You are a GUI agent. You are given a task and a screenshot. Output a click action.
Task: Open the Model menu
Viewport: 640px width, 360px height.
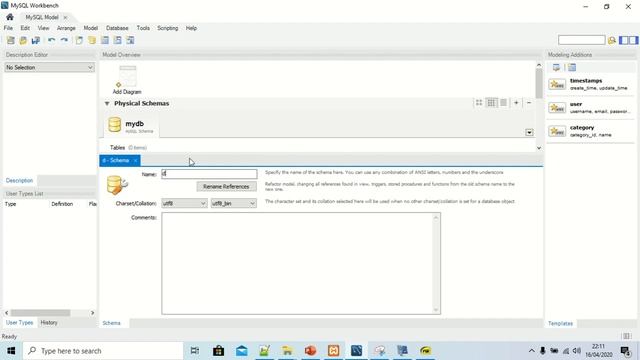[x=91, y=28]
